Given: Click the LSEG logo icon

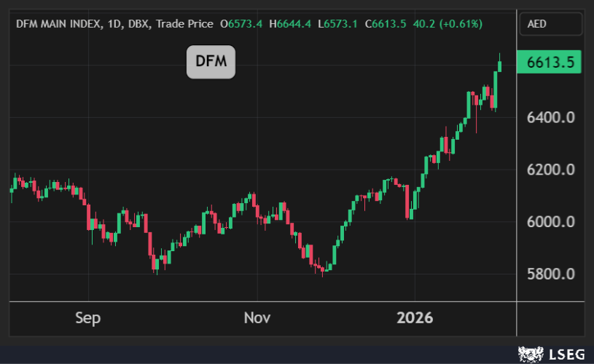Looking at the screenshot, I should [x=530, y=355].
